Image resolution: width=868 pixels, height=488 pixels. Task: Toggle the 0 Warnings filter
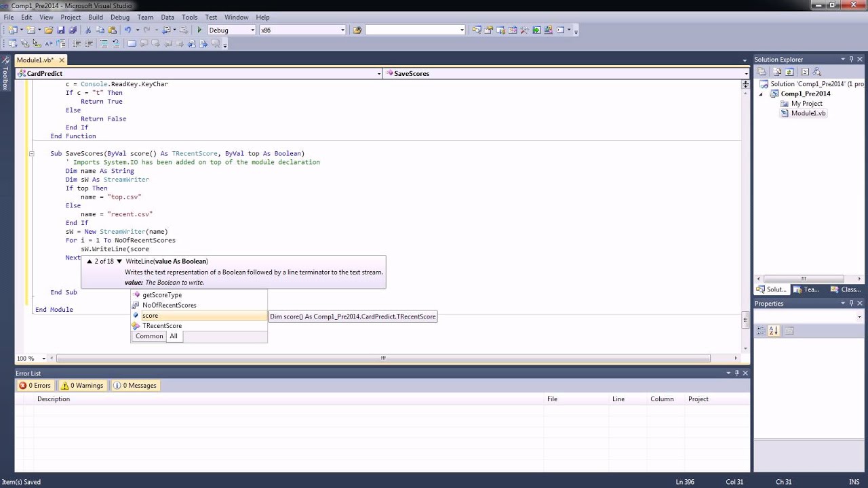[82, 386]
